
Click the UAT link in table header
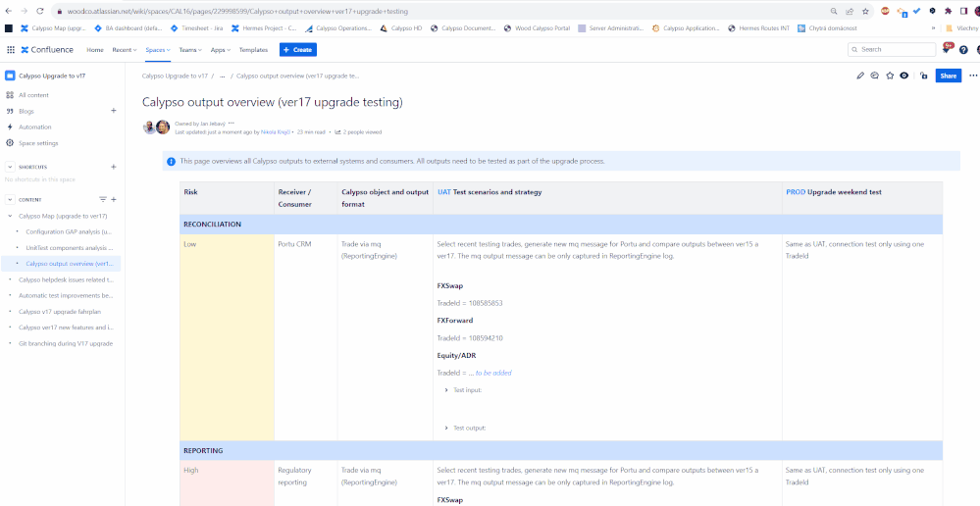(x=444, y=192)
